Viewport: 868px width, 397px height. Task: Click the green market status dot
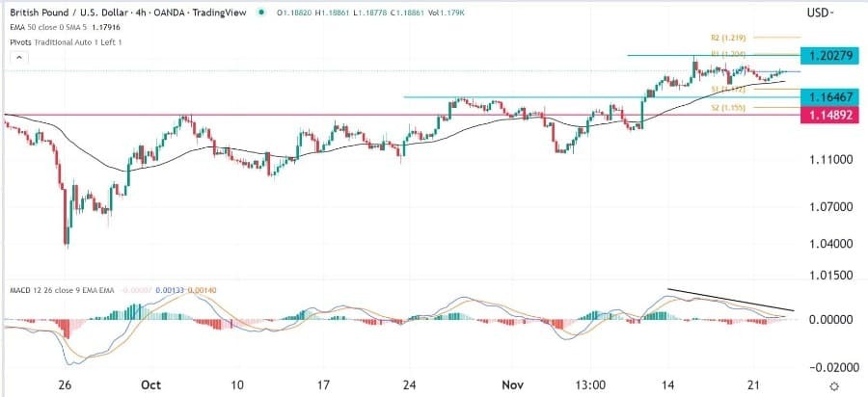coord(260,13)
